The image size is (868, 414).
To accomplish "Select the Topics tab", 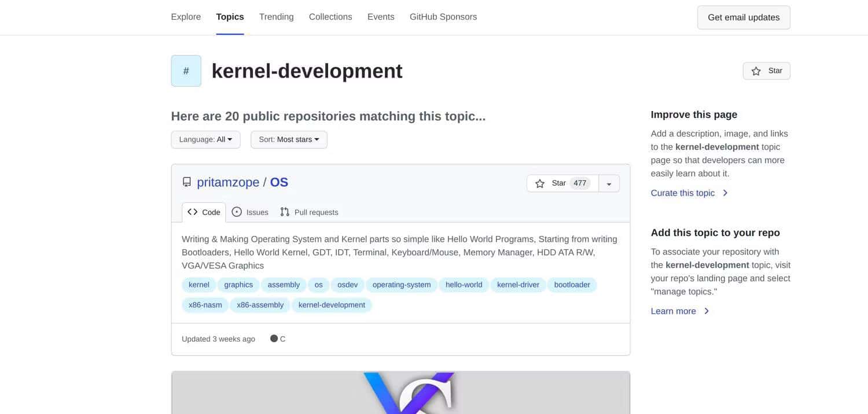I will click(x=230, y=17).
